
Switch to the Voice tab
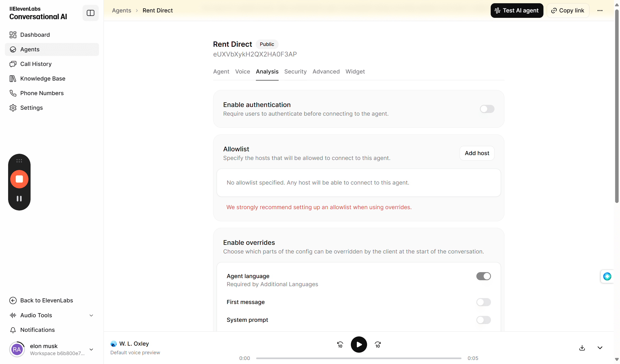243,72
